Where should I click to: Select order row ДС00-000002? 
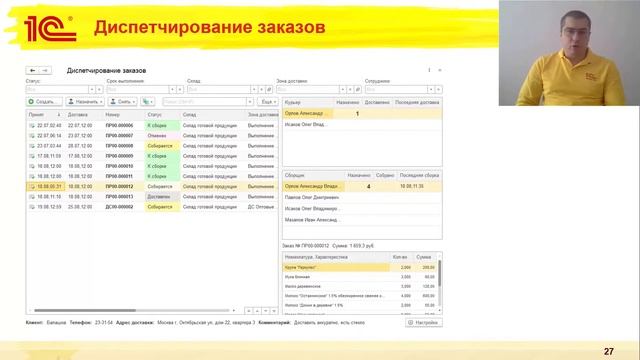pyautogui.click(x=152, y=207)
